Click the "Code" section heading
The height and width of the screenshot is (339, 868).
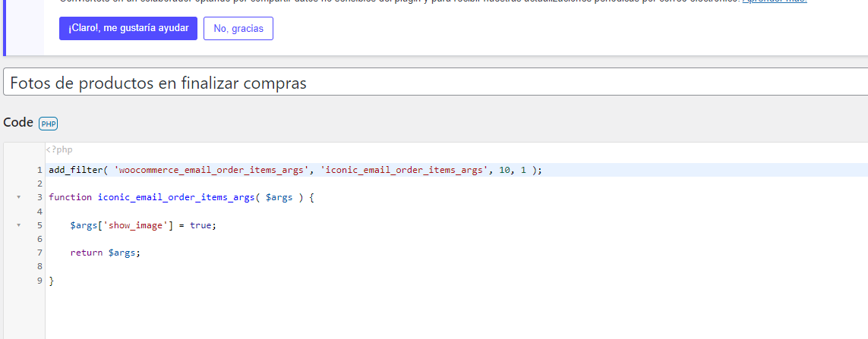click(18, 123)
